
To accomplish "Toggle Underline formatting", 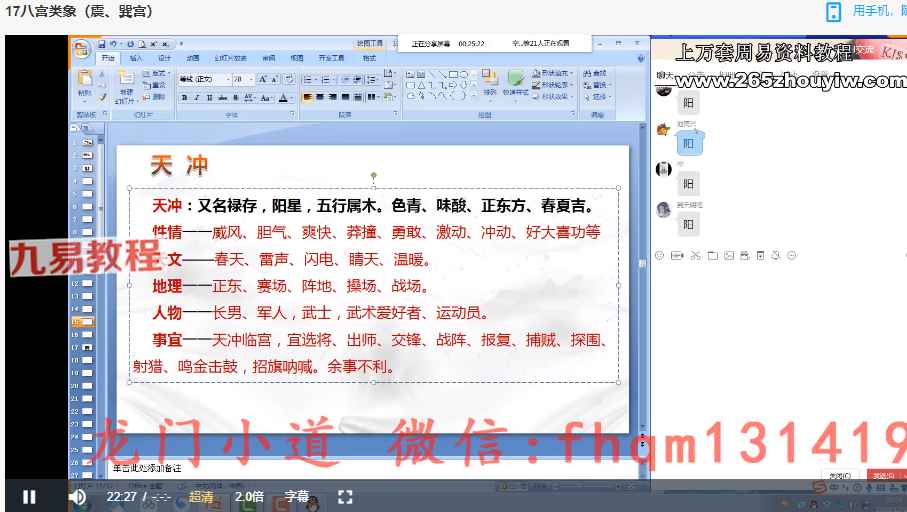I will coord(209,97).
